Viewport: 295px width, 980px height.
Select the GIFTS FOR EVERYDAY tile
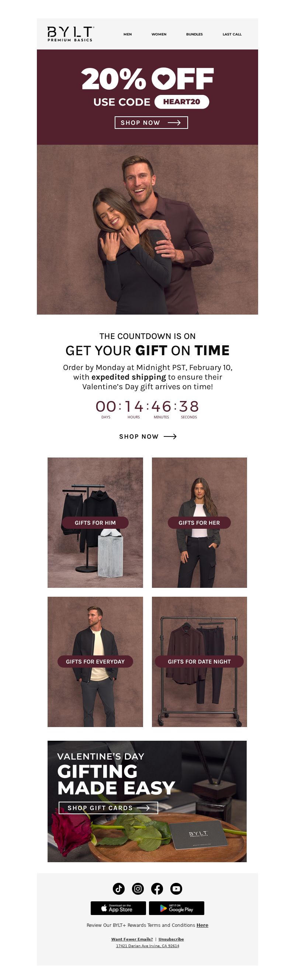click(x=95, y=662)
